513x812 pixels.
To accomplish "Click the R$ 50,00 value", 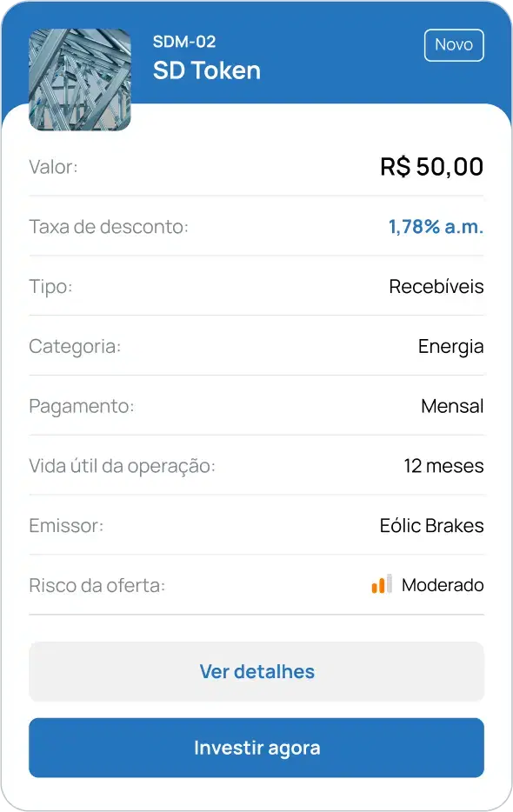I will (x=431, y=167).
